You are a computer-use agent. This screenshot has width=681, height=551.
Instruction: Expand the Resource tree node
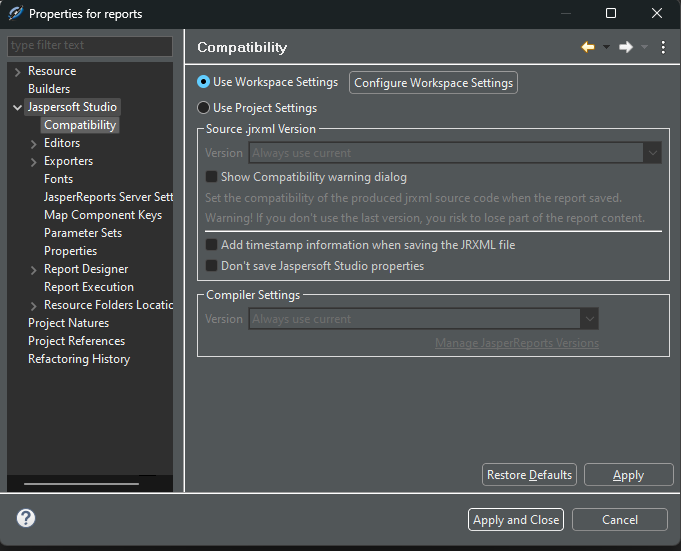coord(17,72)
